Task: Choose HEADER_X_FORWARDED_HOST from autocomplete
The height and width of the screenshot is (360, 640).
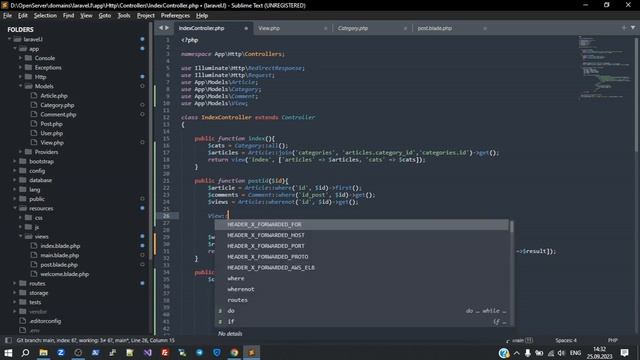Action: 362,235
